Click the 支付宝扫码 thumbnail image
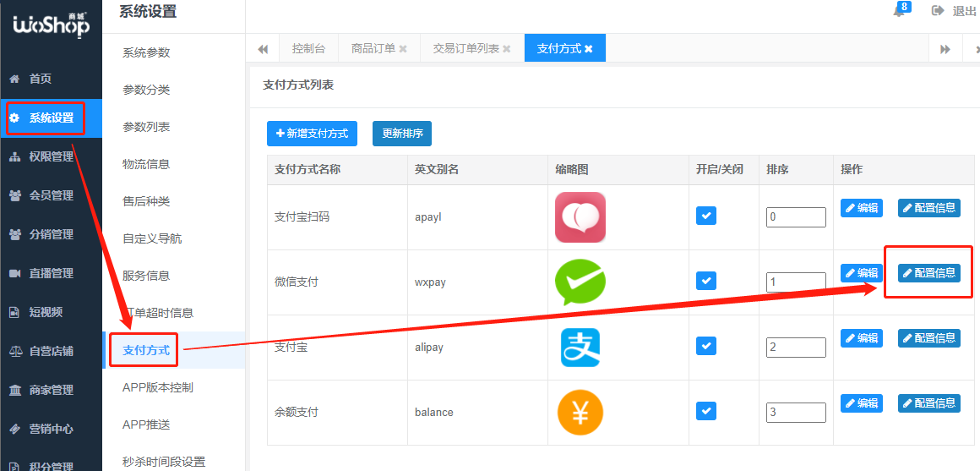980x471 pixels. 580,217
